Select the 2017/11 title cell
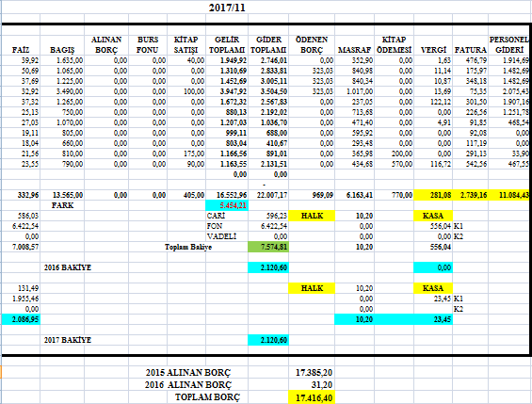Image resolution: width=532 pixels, height=404 pixels. point(227,8)
